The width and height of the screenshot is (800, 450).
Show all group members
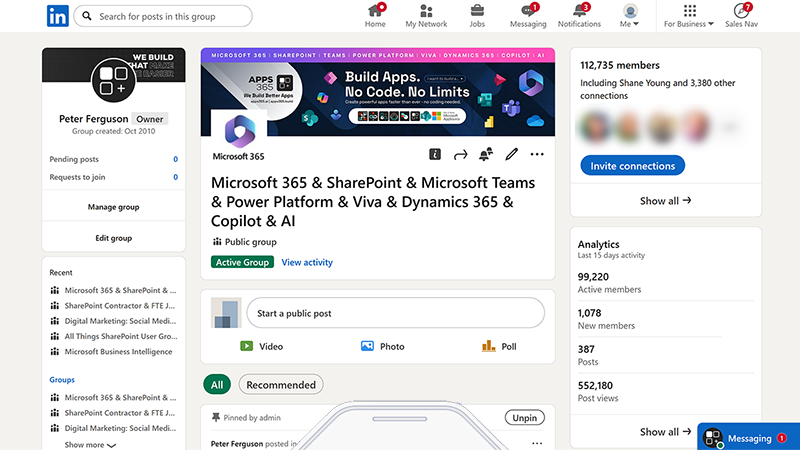[666, 201]
